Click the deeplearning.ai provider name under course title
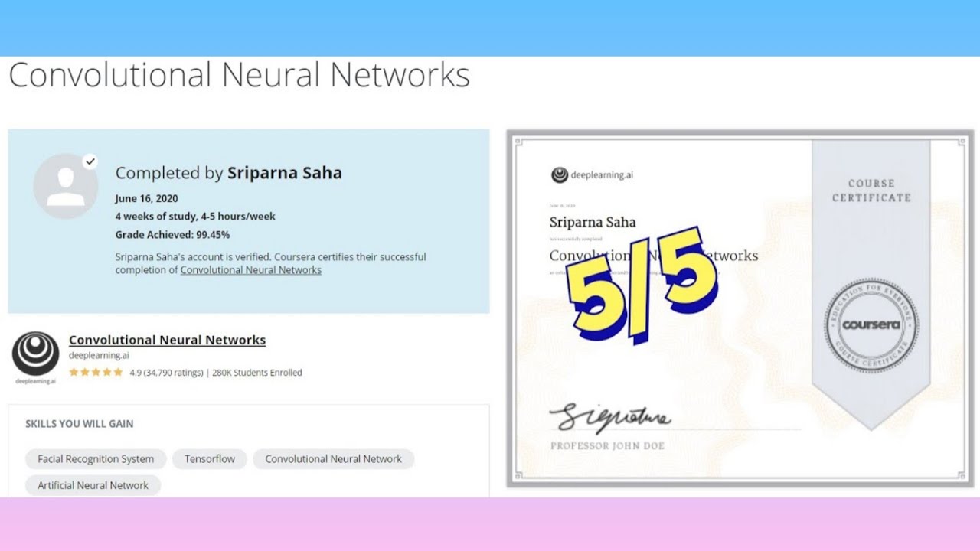The width and height of the screenshot is (980, 551). point(99,355)
